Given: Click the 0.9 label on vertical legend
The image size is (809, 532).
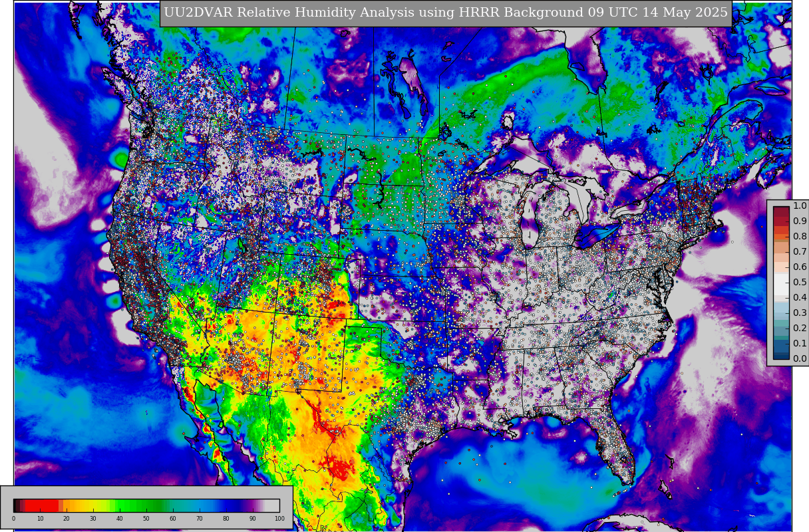Looking at the screenshot, I should pyautogui.click(x=800, y=221).
